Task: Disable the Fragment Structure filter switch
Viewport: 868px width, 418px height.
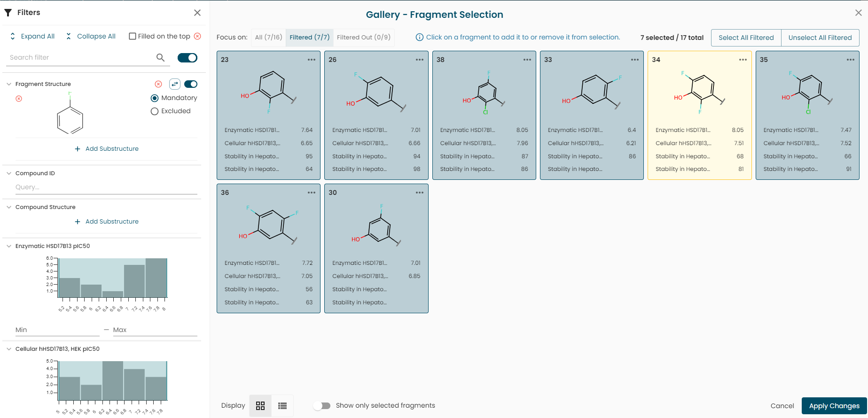Action: tap(191, 84)
